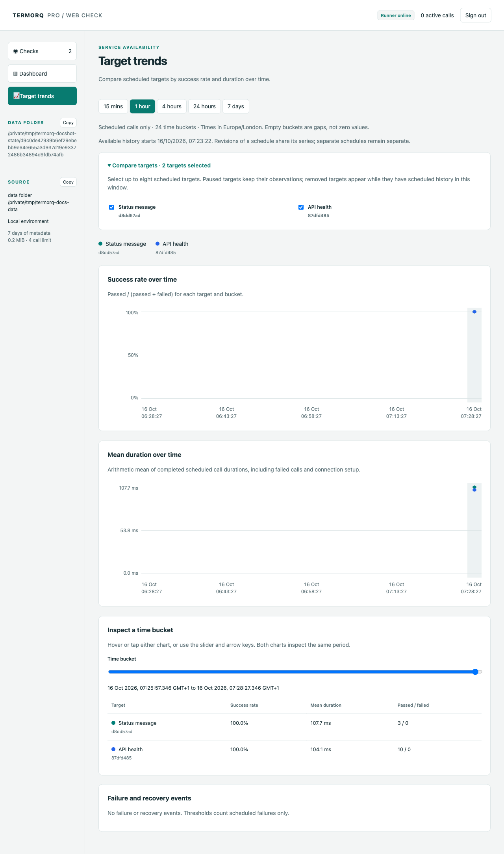Open the Checks page icon in sidebar

click(16, 51)
